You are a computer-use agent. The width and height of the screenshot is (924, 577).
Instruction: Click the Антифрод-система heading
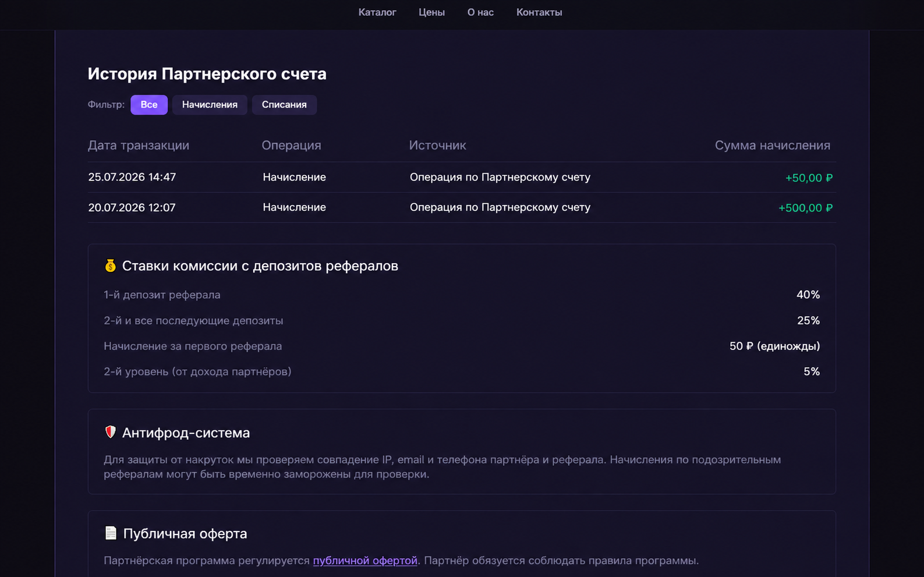coord(186,433)
